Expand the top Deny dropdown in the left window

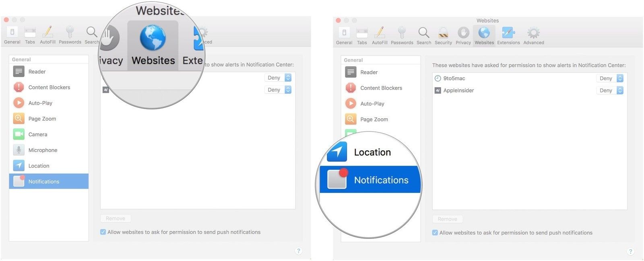pos(278,78)
